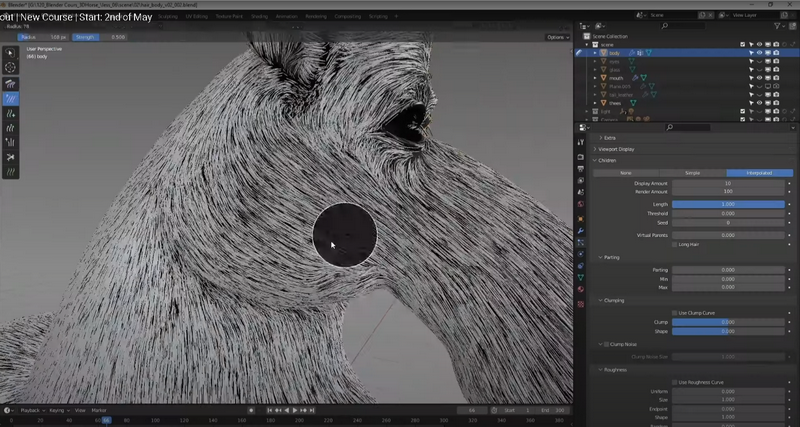Hide the mouth object in viewport

point(759,78)
